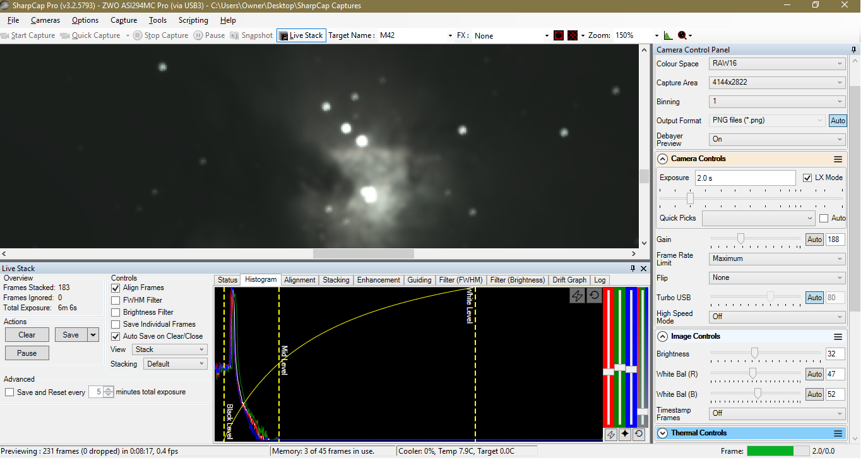Uncheck the LX Mode checkbox
The image size is (868, 467).
[x=807, y=178]
